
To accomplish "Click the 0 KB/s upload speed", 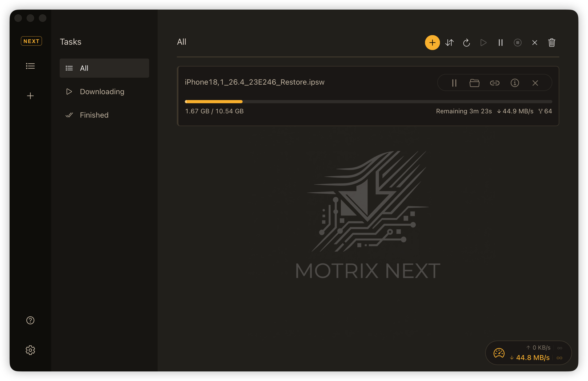I will click(x=538, y=348).
